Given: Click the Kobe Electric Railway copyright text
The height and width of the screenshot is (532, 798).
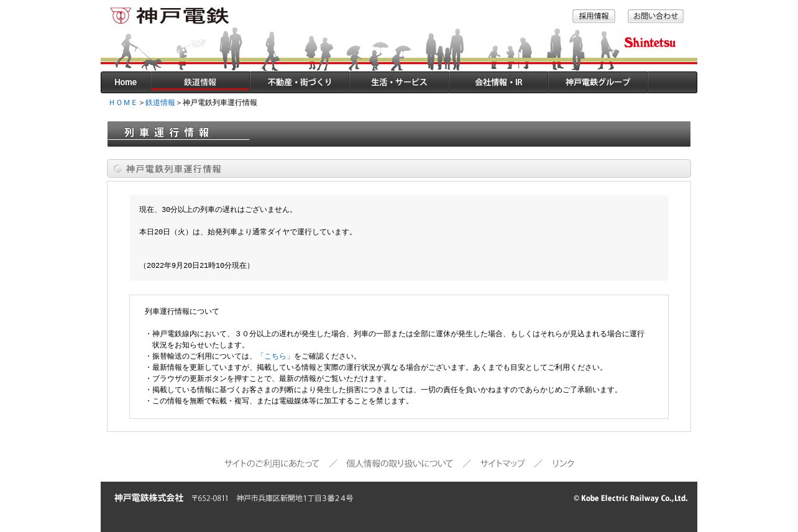Looking at the screenshot, I should (x=630, y=498).
